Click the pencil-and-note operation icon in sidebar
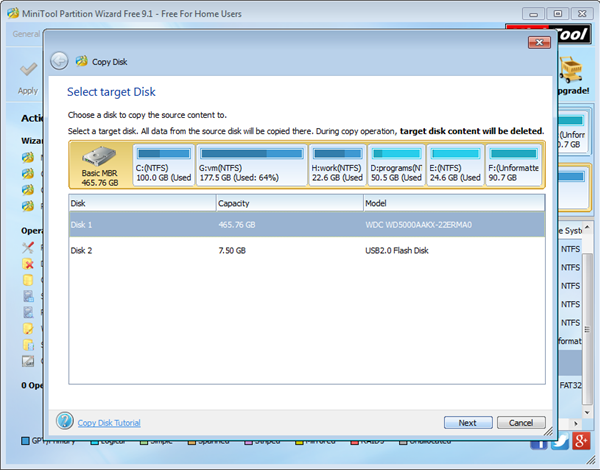The width and height of the screenshot is (600, 470). click(28, 328)
